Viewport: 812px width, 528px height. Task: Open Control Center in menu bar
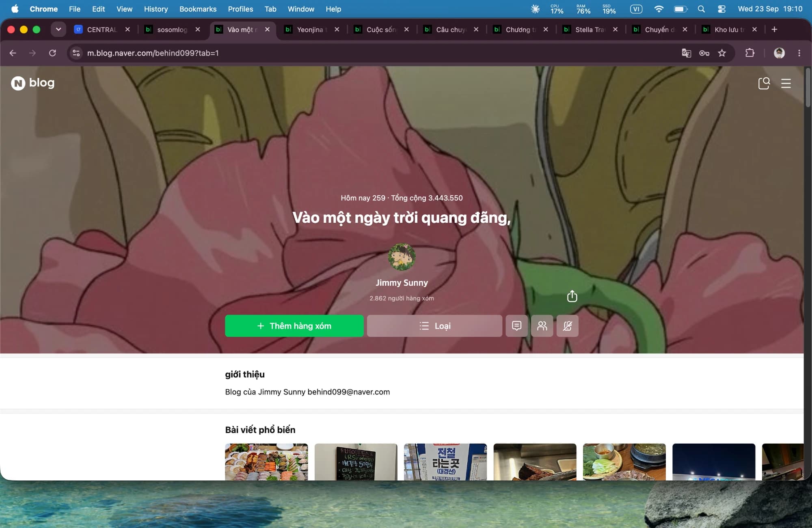pos(721,9)
